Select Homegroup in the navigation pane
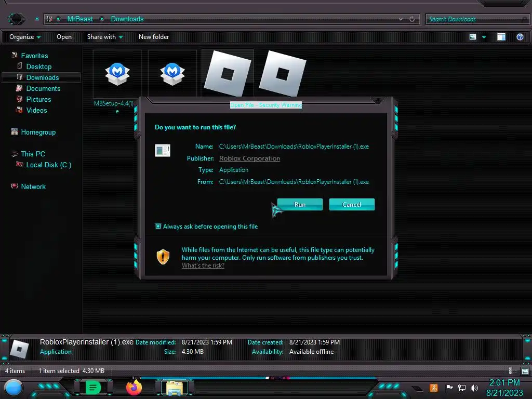Screen dimensions: 532x399 click(x=38, y=132)
